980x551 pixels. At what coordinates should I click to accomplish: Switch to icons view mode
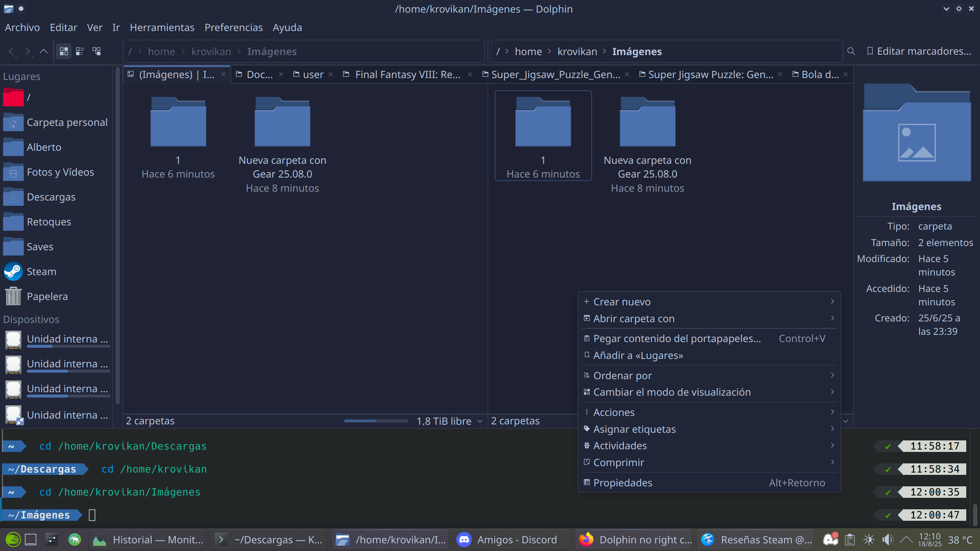pyautogui.click(x=64, y=51)
